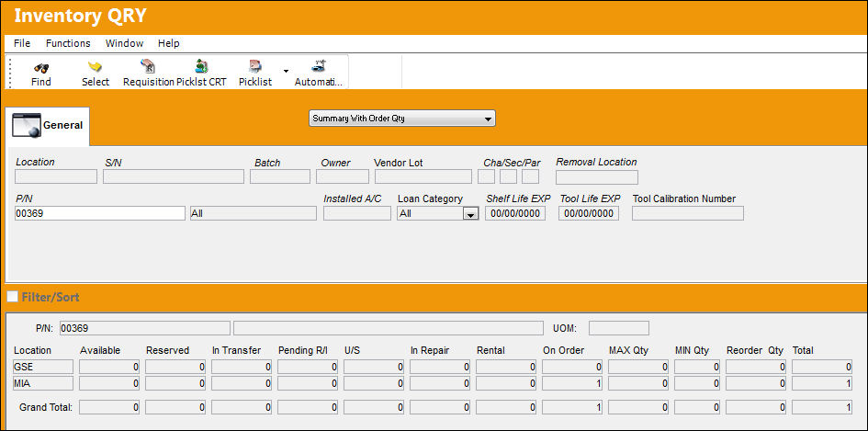Screen dimensions: 868x431
Task: Click the S/N input field
Action: [174, 176]
